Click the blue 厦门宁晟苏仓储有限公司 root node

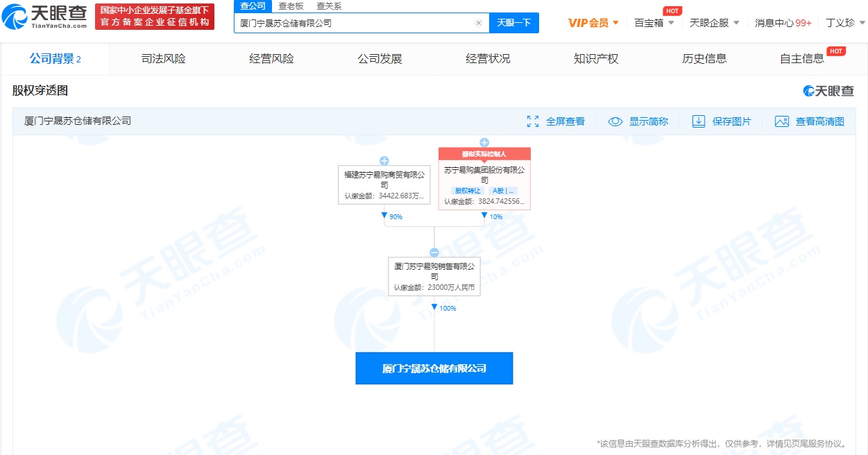[x=434, y=368]
